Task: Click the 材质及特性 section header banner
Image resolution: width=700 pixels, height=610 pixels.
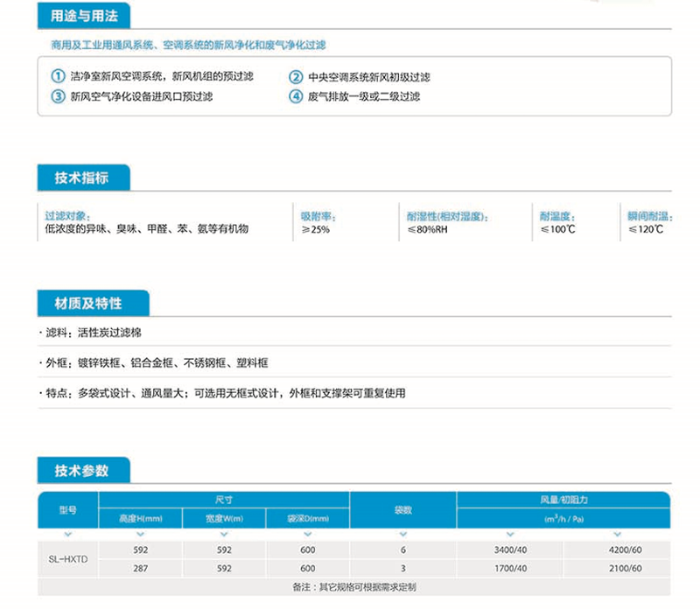Action: pyautogui.click(x=87, y=303)
